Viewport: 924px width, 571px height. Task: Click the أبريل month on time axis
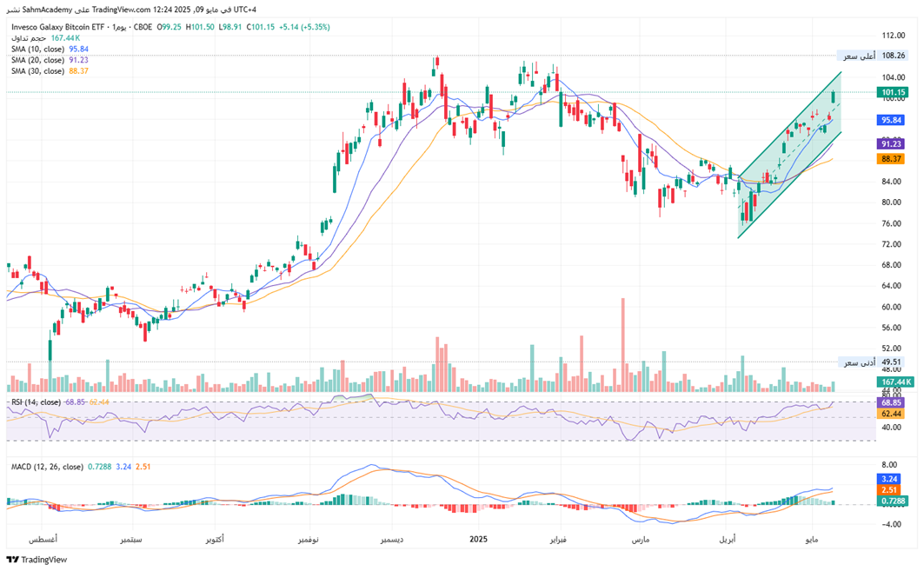coord(728,539)
